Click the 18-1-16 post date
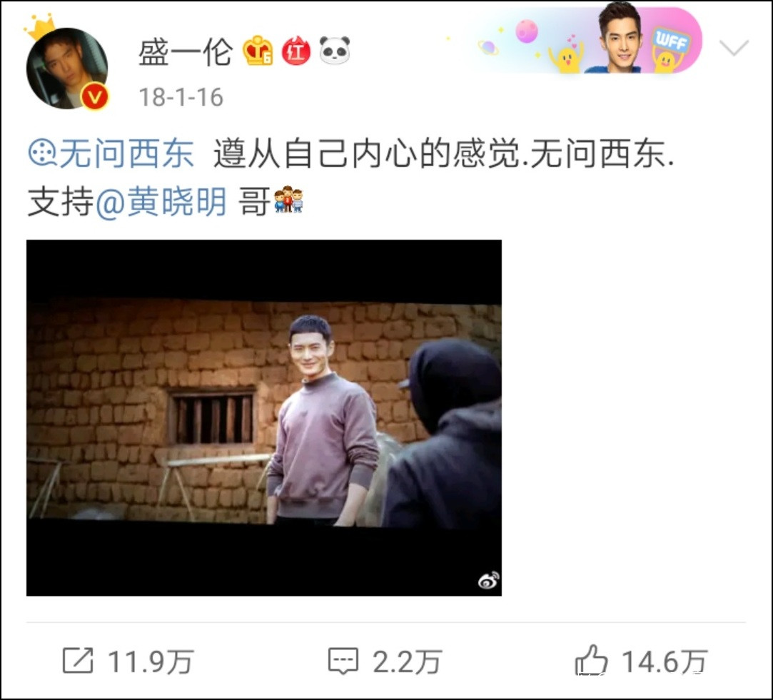Image resolution: width=773 pixels, height=700 pixels. (181, 97)
